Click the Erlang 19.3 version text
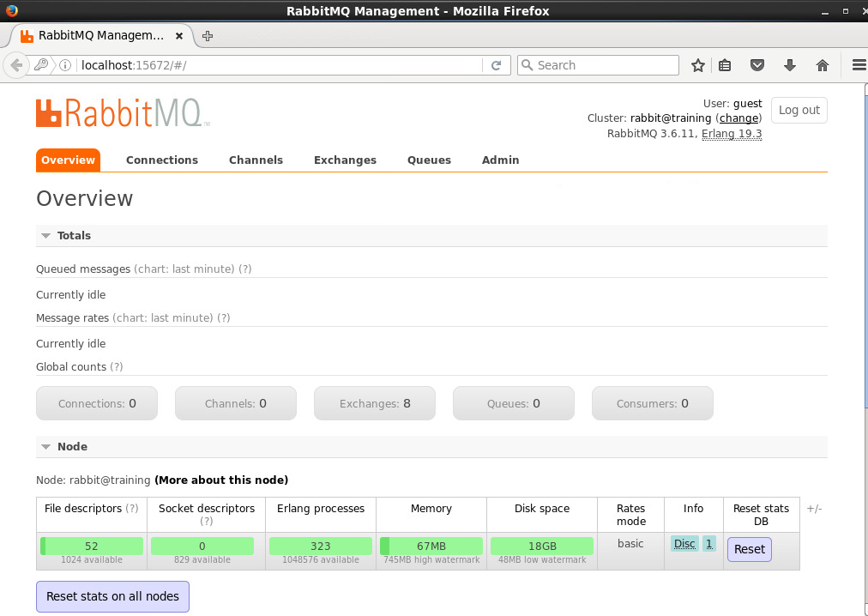This screenshot has width=868, height=616. 732,134
